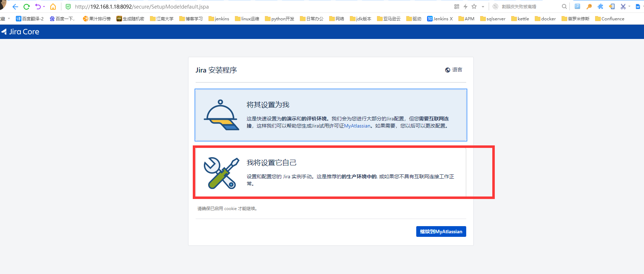Expand the dropdown next to undo arrow

coord(44,7)
